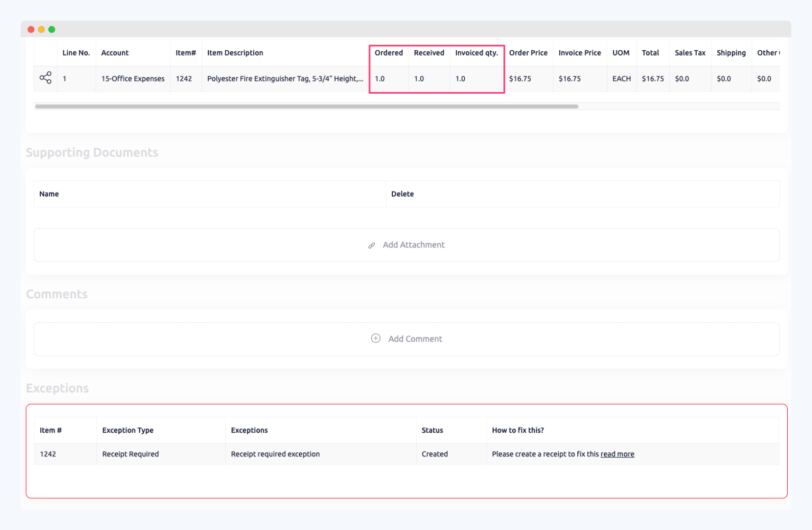Click the Add Attachment button

[x=407, y=245]
